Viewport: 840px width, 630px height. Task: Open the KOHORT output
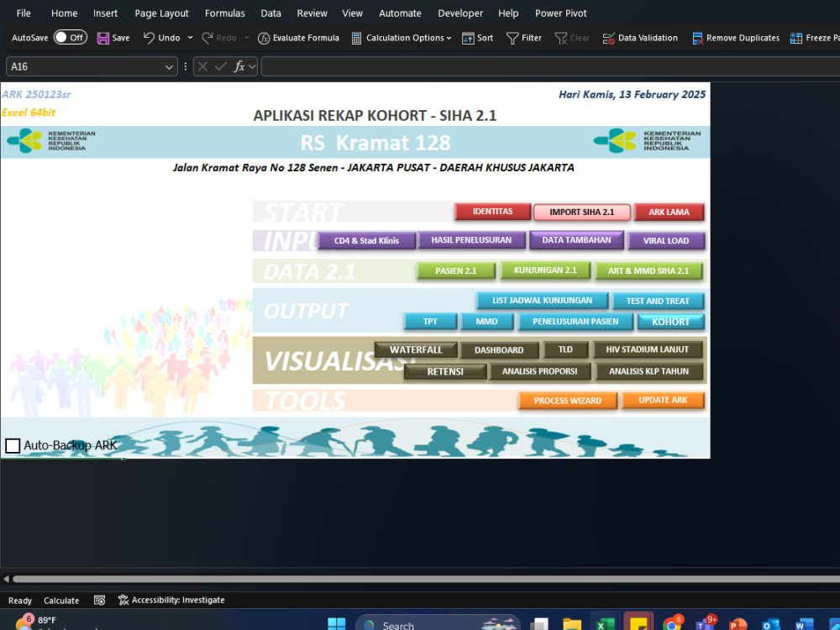point(670,322)
